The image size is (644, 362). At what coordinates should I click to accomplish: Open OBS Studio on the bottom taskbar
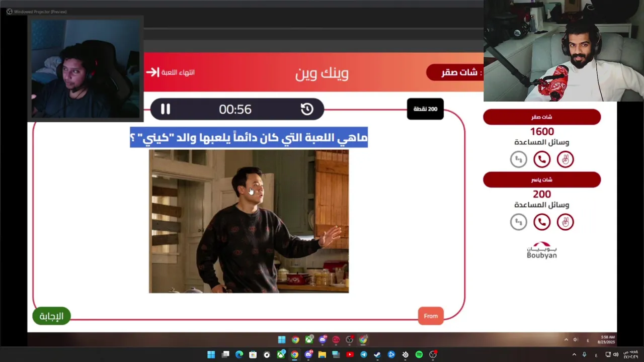coord(433,354)
